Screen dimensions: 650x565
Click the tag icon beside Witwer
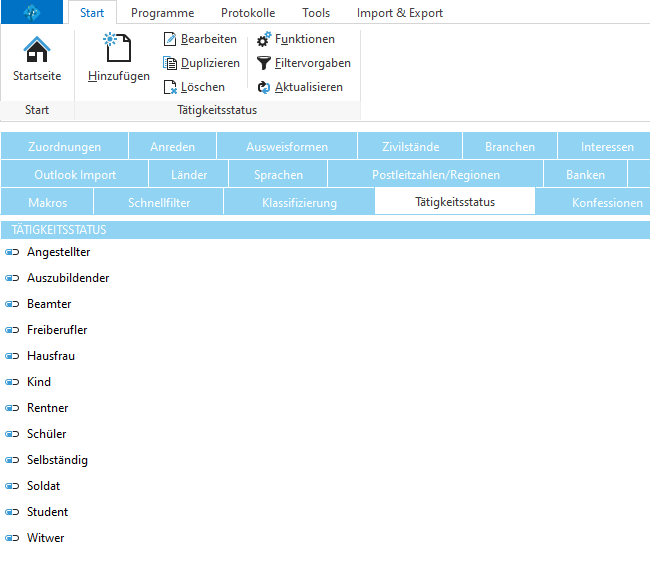[x=12, y=538]
